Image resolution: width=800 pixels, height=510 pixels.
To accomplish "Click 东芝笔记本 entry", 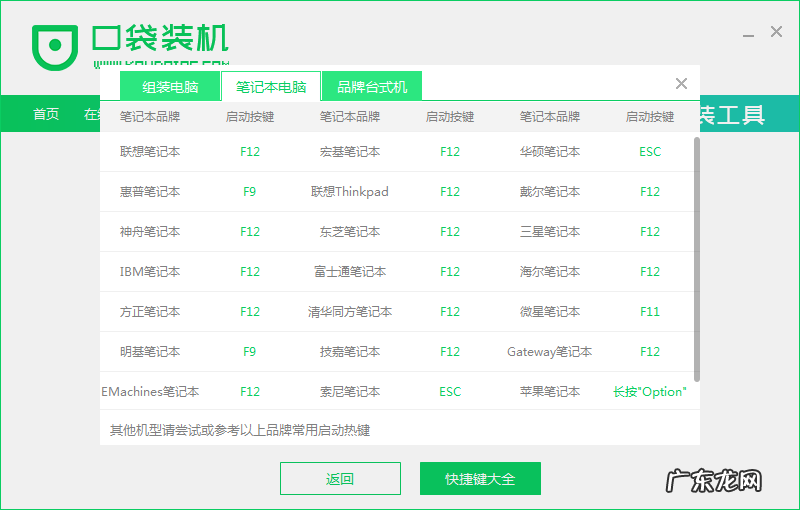I will (x=350, y=232).
